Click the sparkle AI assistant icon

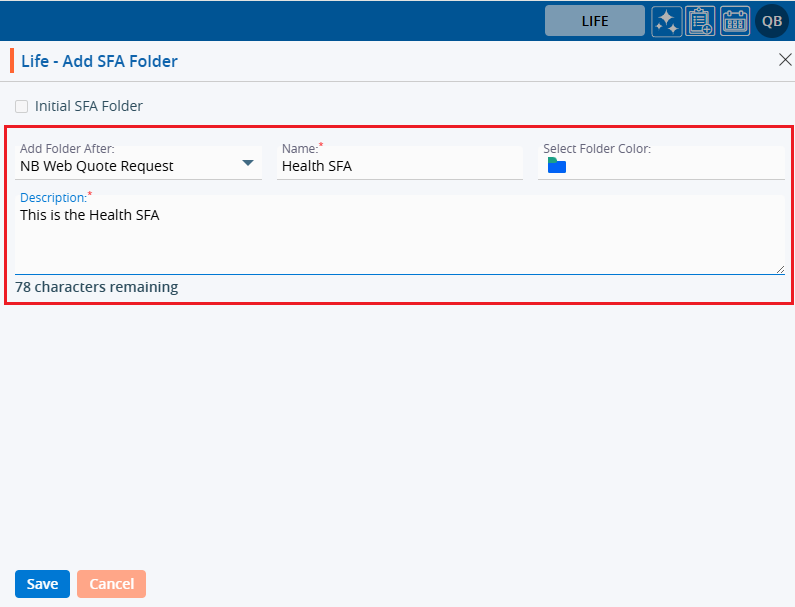pyautogui.click(x=667, y=21)
